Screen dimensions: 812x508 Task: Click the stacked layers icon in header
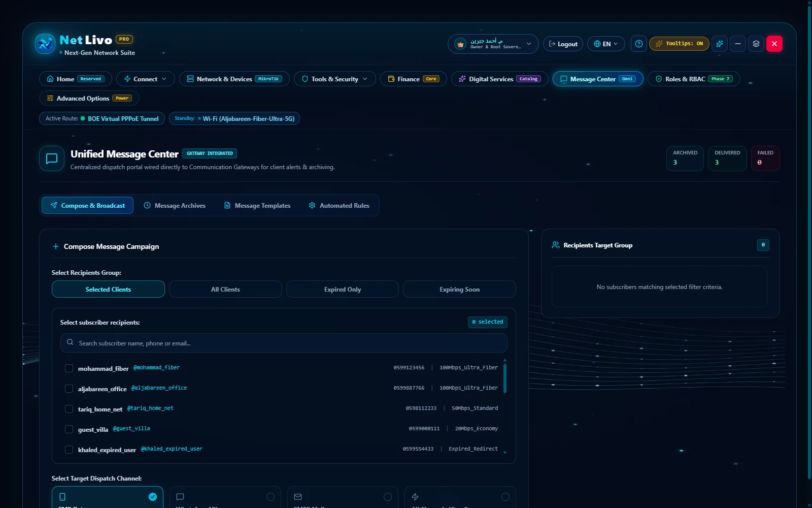(756, 44)
